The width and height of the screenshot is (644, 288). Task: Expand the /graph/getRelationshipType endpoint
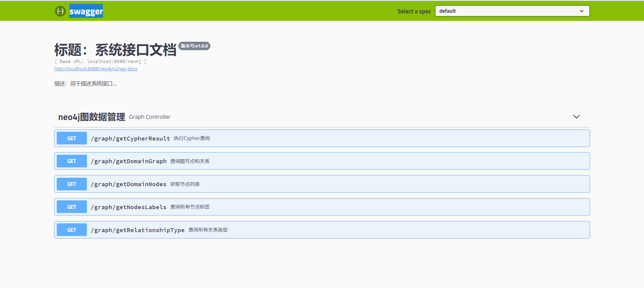coord(322,230)
